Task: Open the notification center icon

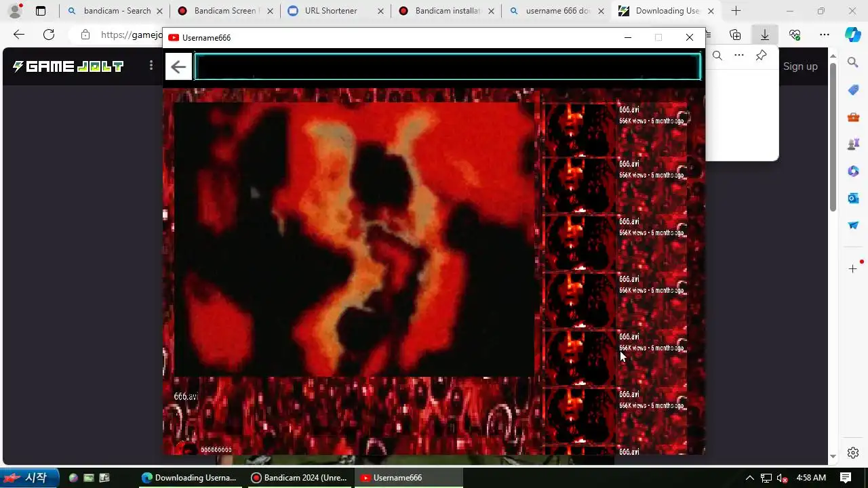Action: 846,478
